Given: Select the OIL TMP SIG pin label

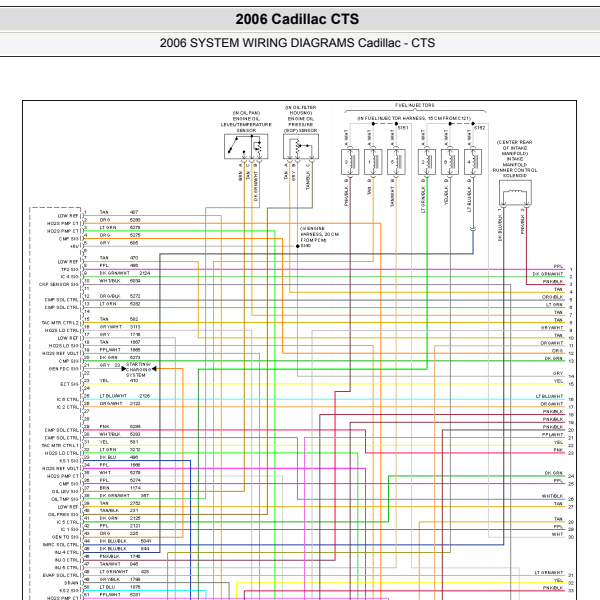Looking at the screenshot, I should [x=65, y=499].
